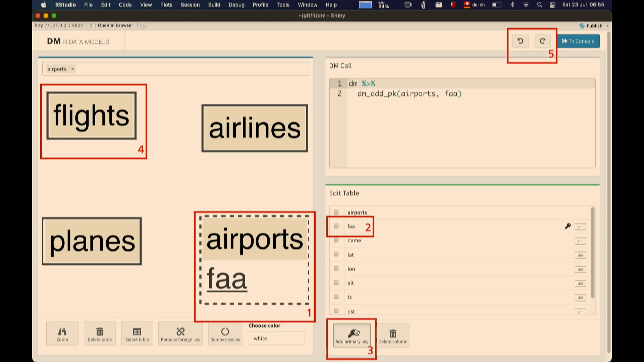
Task: Click the redo arrow icon
Action: tap(543, 41)
